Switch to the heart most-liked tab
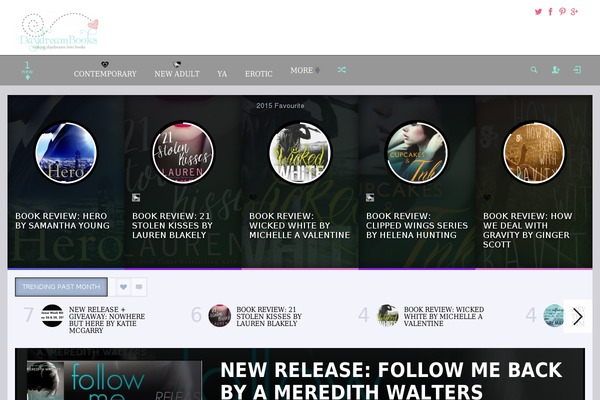Screen dimensions: 600x400 tap(123, 287)
